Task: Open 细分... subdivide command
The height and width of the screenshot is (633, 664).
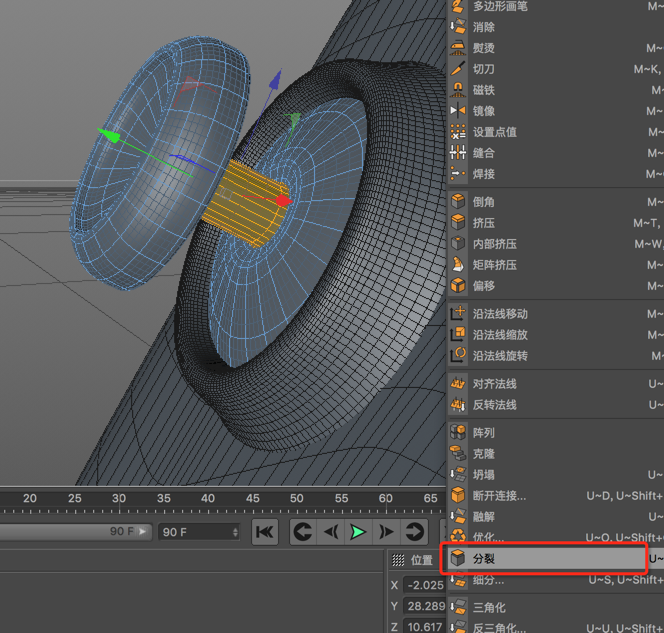Action: click(x=556, y=580)
